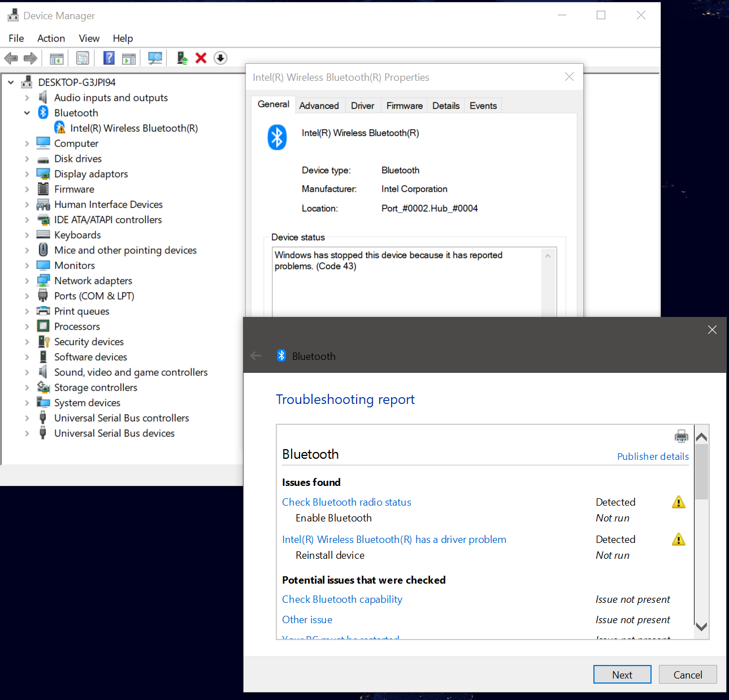Click the Show/Hide Action Pane toolbar icon

pyautogui.click(x=129, y=58)
